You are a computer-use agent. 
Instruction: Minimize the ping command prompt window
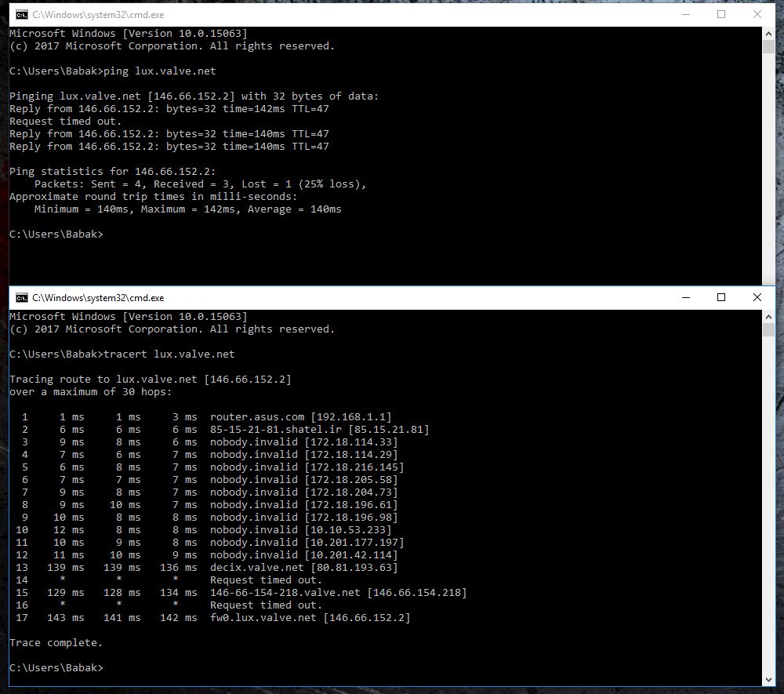[x=686, y=14]
